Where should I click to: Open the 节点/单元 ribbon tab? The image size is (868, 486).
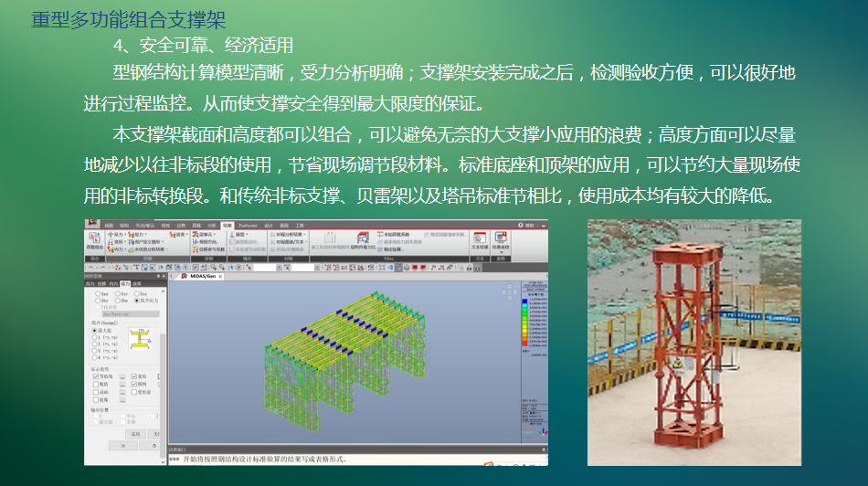145,226
